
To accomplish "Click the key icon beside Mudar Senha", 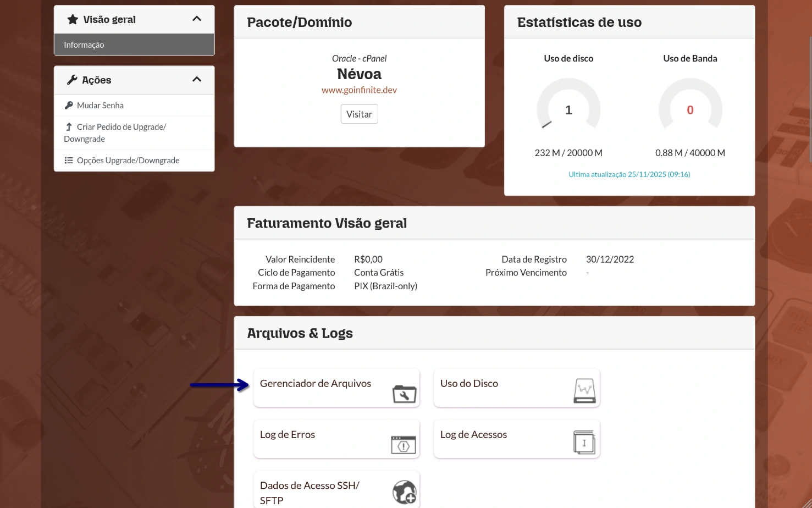I will coord(69,106).
